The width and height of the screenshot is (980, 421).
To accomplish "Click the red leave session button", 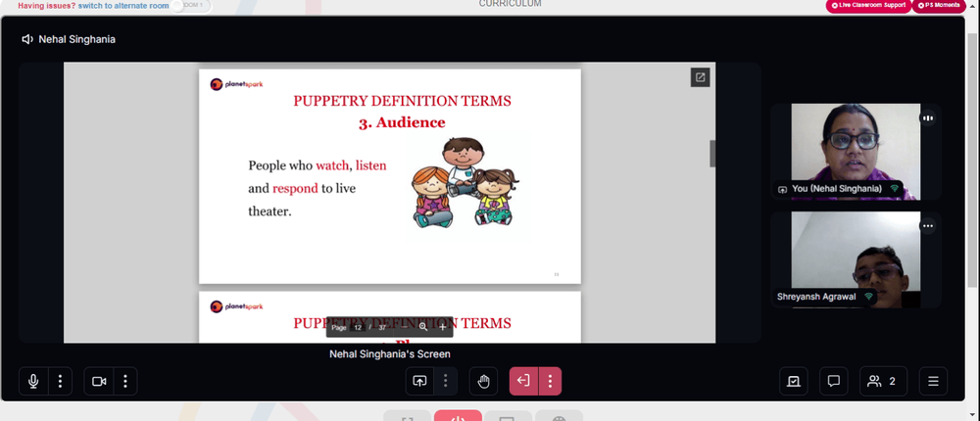I will (523, 381).
